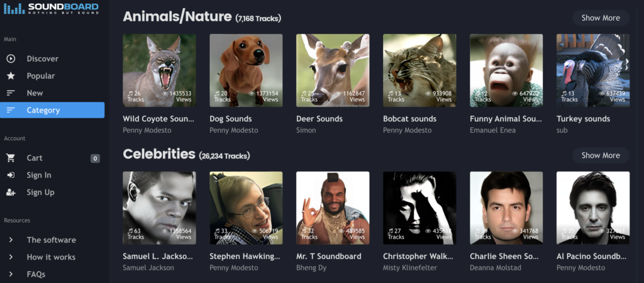Click the bobcat thumbnail image
644x283 pixels.
point(419,70)
